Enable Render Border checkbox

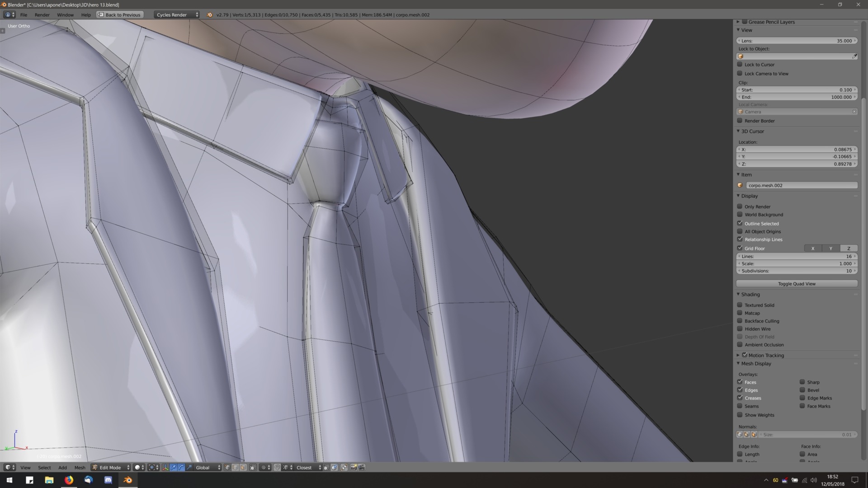click(x=740, y=121)
